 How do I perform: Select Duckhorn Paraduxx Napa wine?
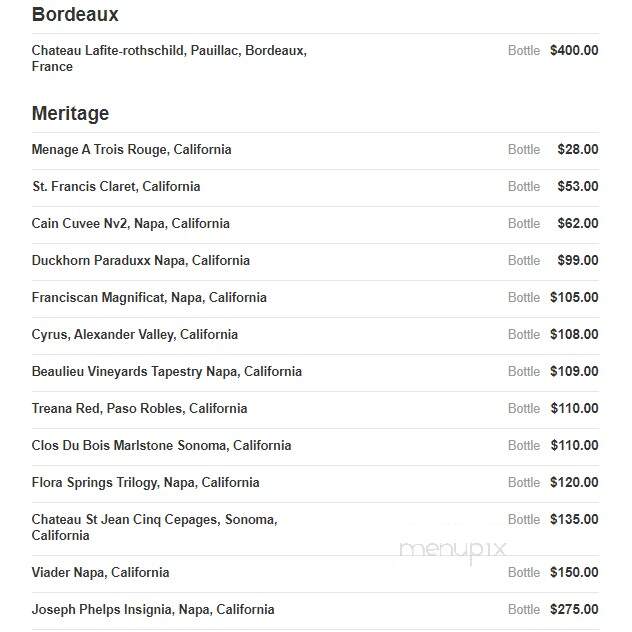141,261
